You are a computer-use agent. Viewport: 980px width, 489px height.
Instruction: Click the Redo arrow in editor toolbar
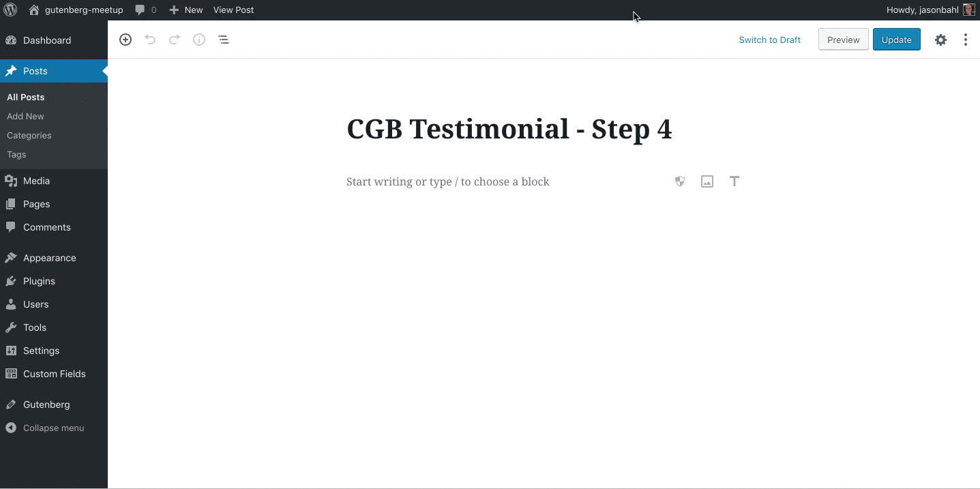(175, 40)
